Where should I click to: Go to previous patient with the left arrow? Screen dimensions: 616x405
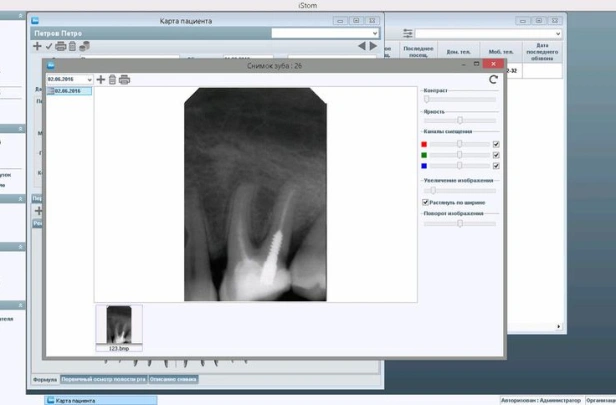(x=362, y=46)
